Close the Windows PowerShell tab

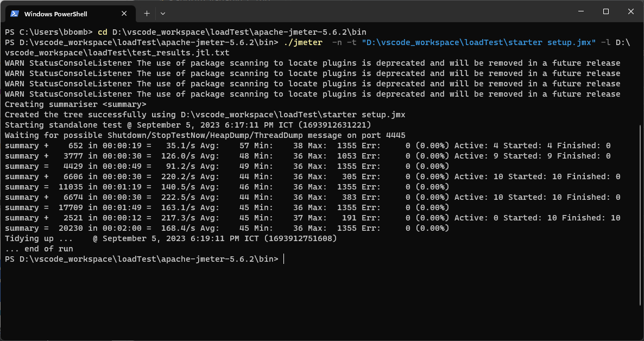125,14
